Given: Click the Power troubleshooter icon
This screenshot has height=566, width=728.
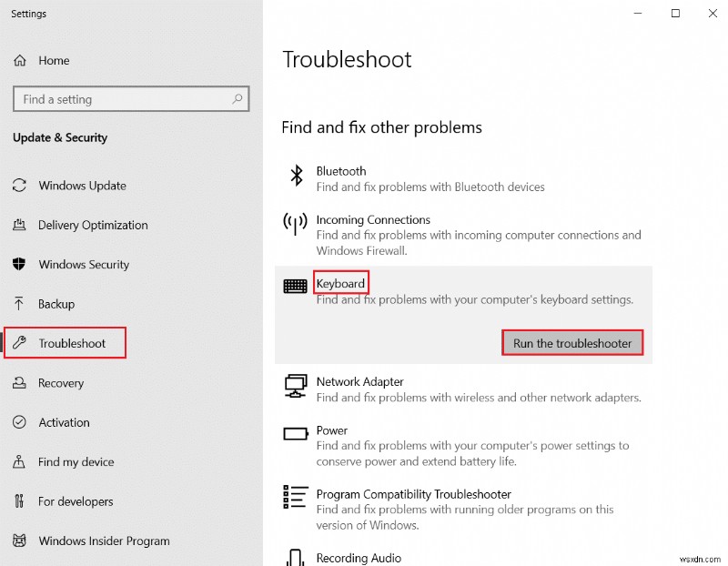Looking at the screenshot, I should (x=295, y=433).
